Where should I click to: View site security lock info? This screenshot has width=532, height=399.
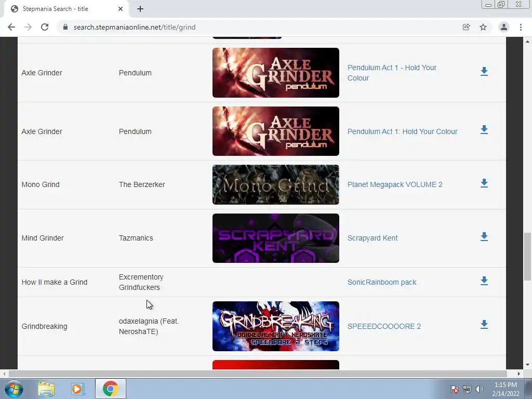65,27
